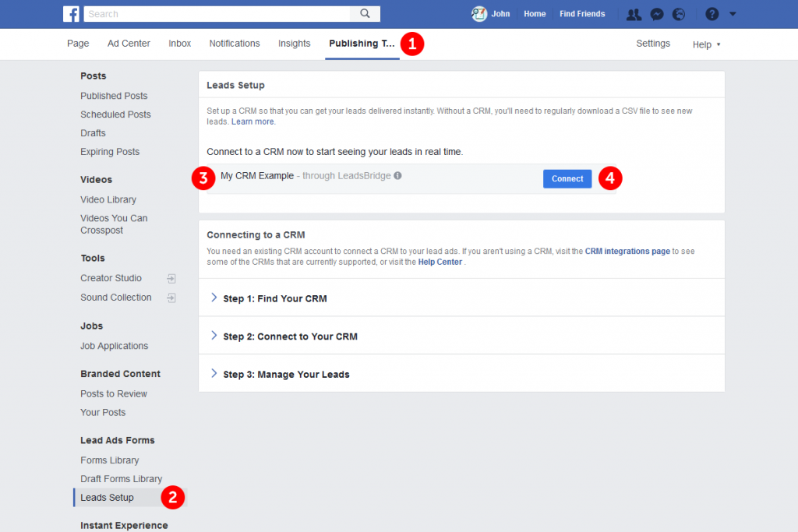This screenshot has height=532, width=798.
Task: Open John's profile picture icon
Action: (x=479, y=14)
